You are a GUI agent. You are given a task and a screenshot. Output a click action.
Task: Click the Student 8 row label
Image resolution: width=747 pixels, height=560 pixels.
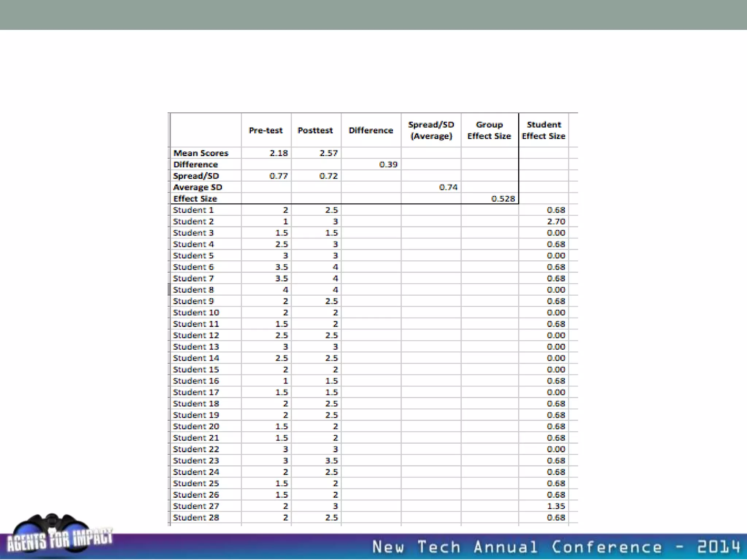pos(193,290)
